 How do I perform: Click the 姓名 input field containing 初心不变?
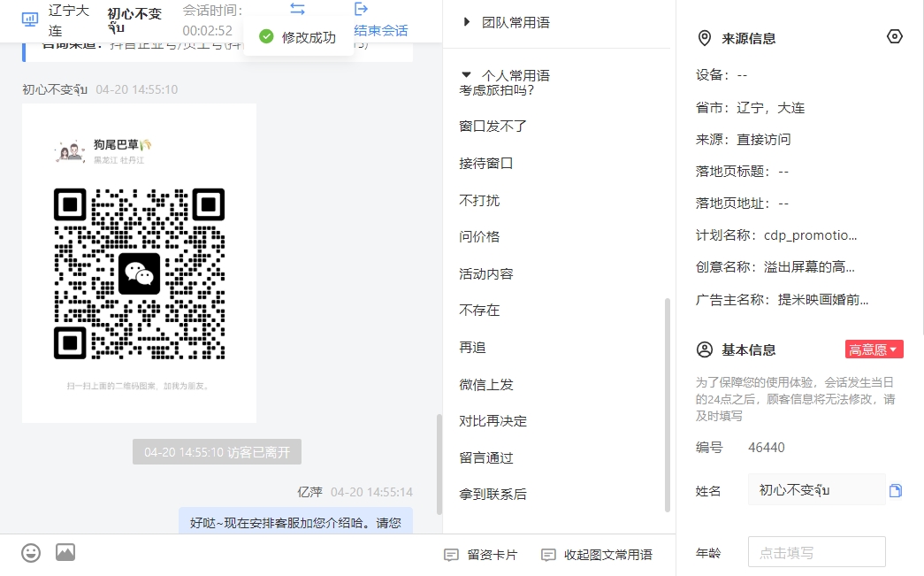pos(817,490)
